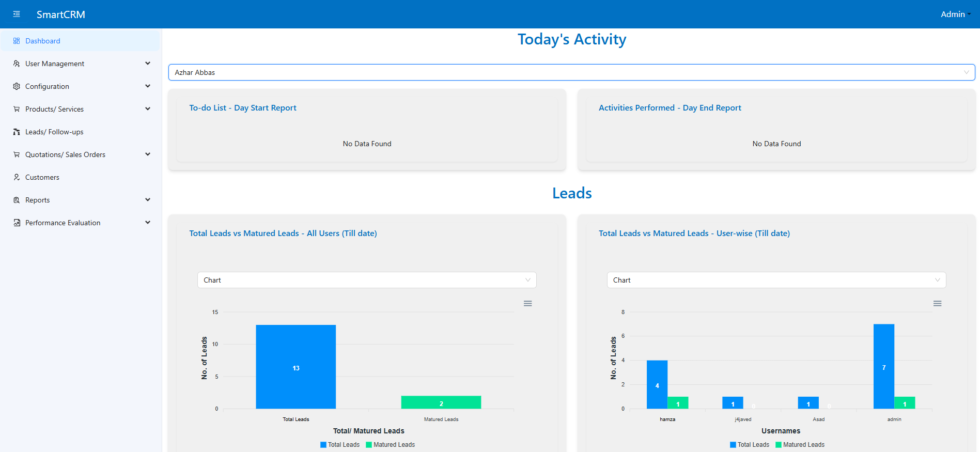Click admin's green Matured Leads bar
This screenshot has height=452, width=980.
click(x=905, y=403)
